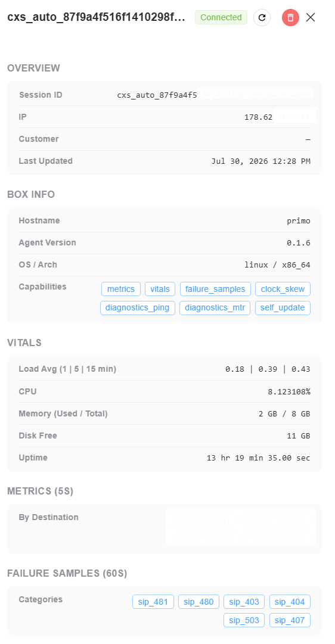This screenshot has width=335, height=644.
Task: Click the failure_samples capability tag
Action: 215,289
